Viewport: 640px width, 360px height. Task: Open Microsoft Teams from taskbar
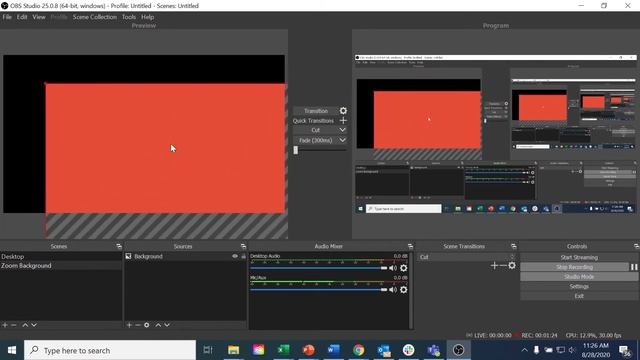(433, 350)
